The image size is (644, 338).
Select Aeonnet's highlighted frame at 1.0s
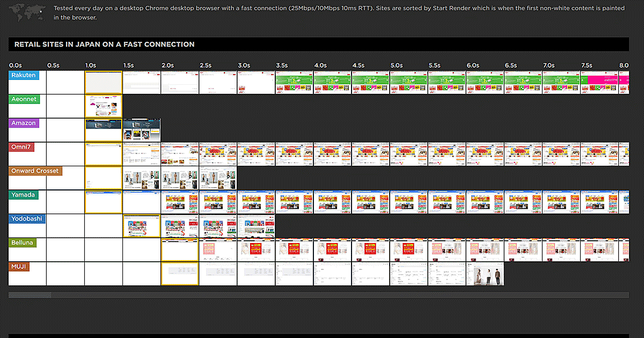pos(104,106)
